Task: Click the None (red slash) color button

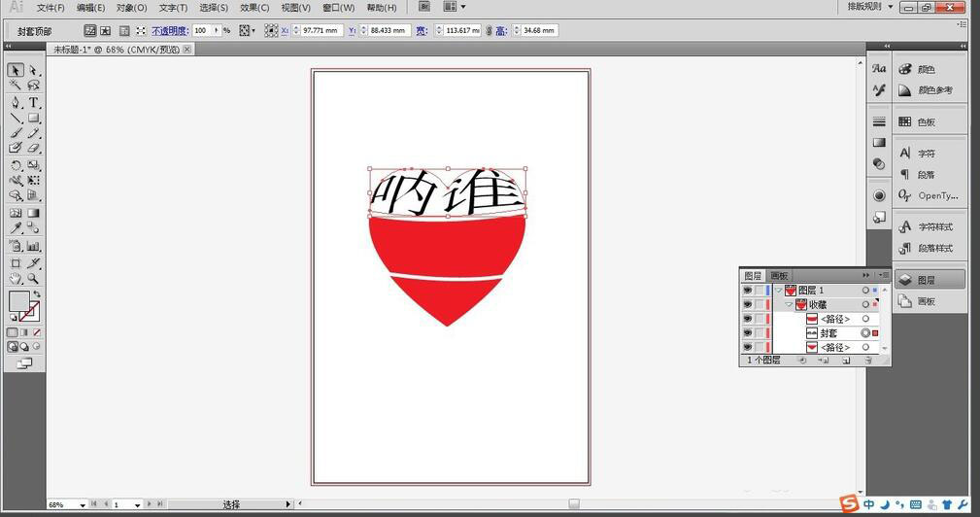Action: pyautogui.click(x=37, y=332)
